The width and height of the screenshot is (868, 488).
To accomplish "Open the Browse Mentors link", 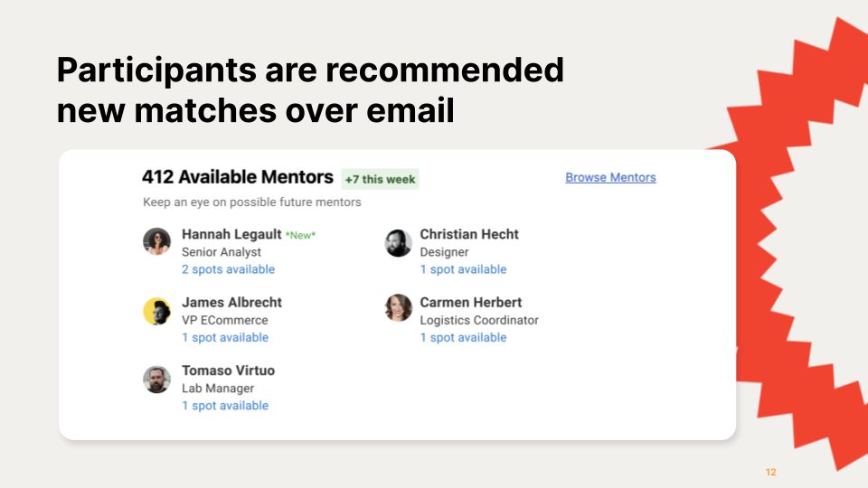I will point(610,177).
